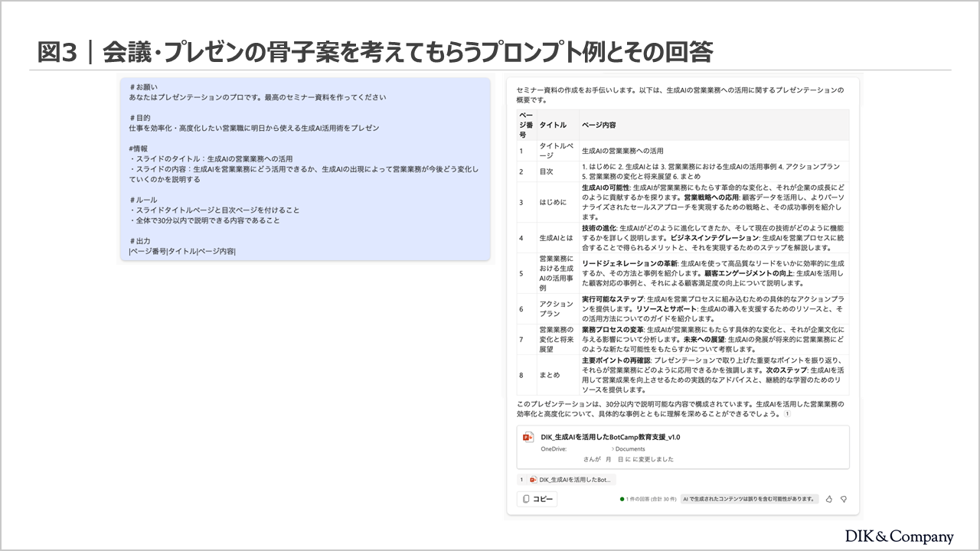Click the '#お願い' heading in the prompt box
Image resolution: width=980 pixels, height=551 pixels.
coord(144,87)
